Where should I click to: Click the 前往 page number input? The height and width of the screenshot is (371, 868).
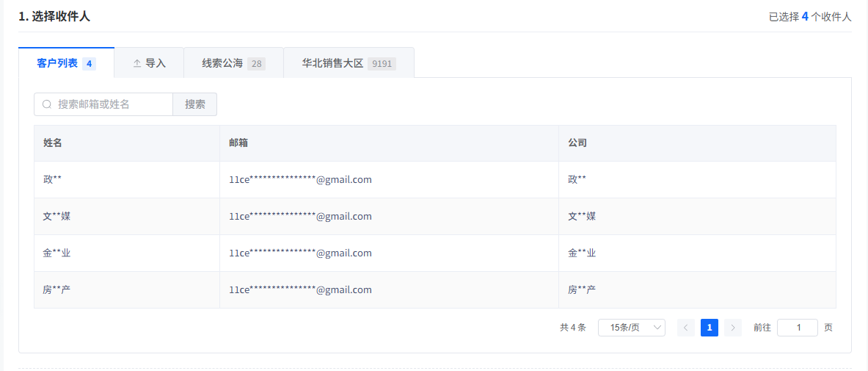click(x=797, y=328)
